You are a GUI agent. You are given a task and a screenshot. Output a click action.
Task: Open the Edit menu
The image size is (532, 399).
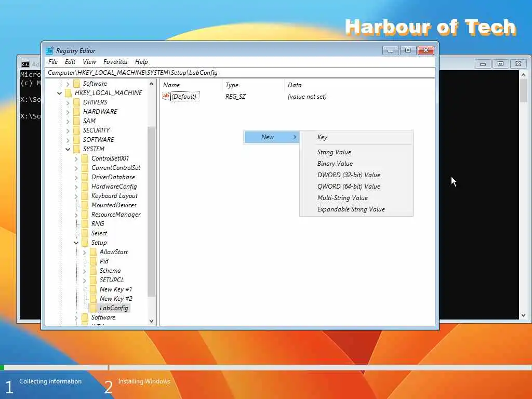point(70,62)
